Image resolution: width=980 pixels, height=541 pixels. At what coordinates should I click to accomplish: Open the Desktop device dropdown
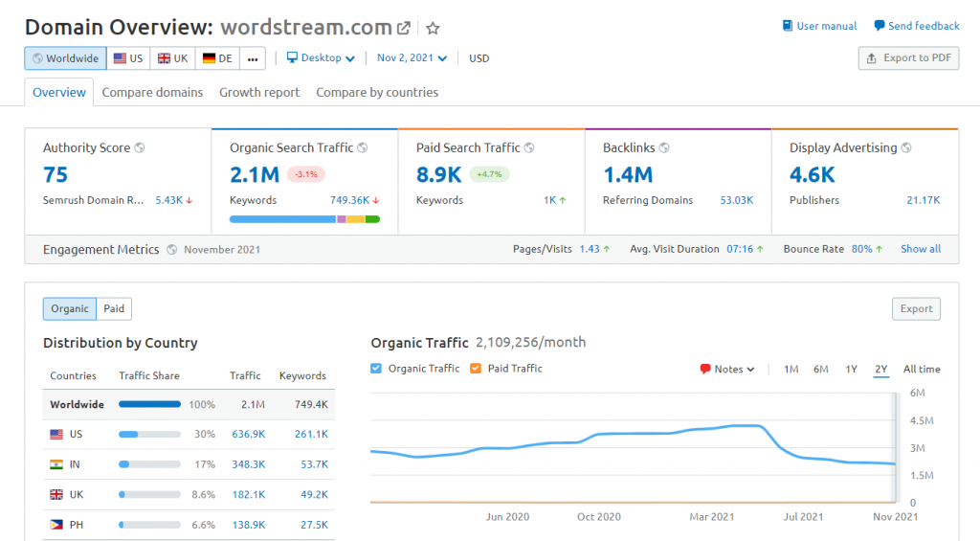point(321,57)
